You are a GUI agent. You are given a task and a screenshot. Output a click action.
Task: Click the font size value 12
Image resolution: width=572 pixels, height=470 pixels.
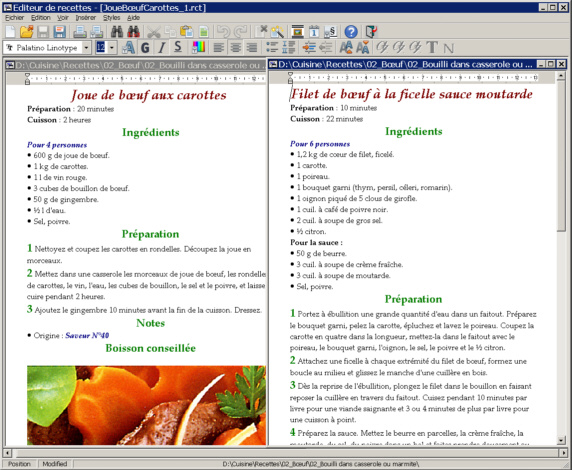click(x=101, y=48)
